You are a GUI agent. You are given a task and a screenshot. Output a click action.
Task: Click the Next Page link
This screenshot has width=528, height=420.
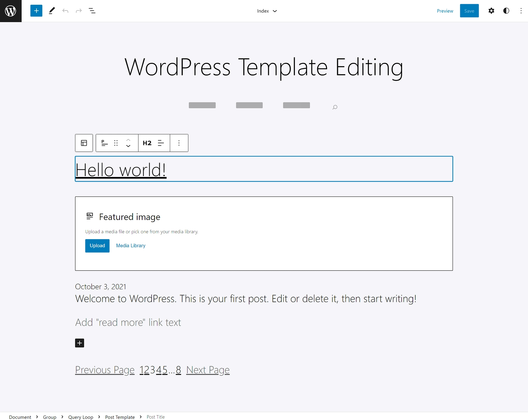tap(208, 370)
